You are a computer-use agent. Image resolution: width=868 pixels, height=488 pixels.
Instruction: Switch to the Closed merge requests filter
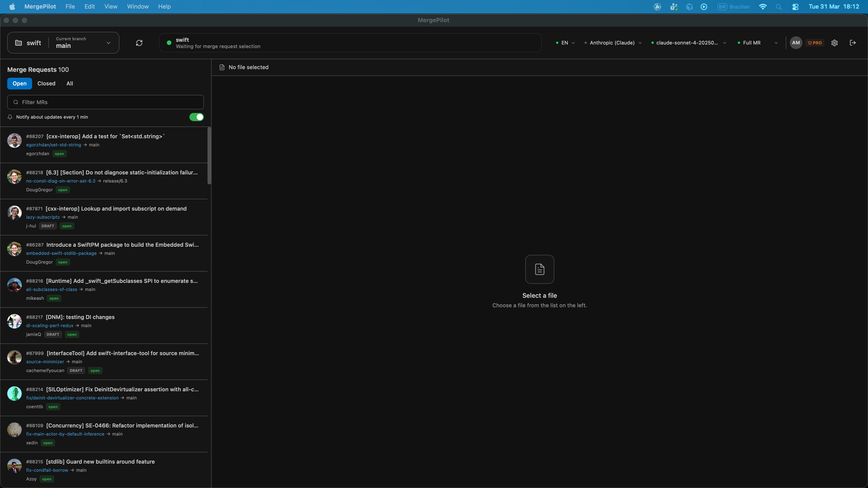(46, 83)
